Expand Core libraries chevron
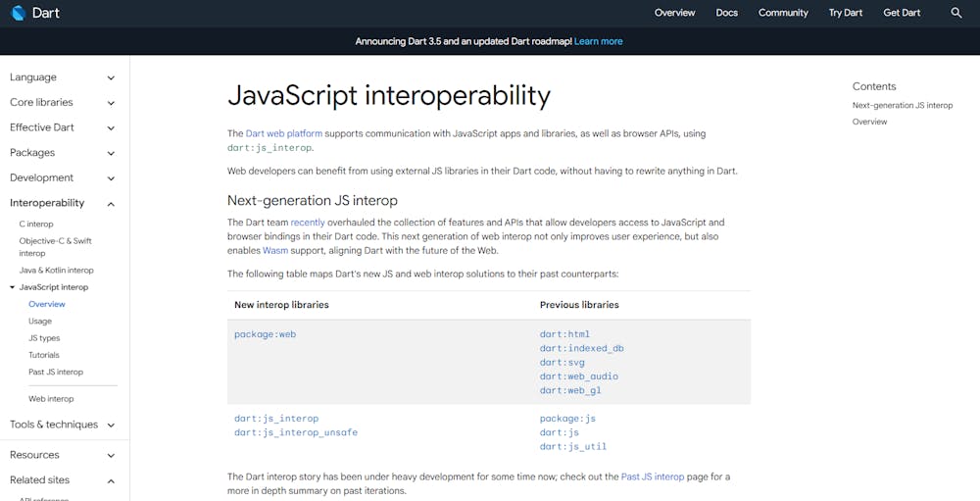 tap(111, 103)
